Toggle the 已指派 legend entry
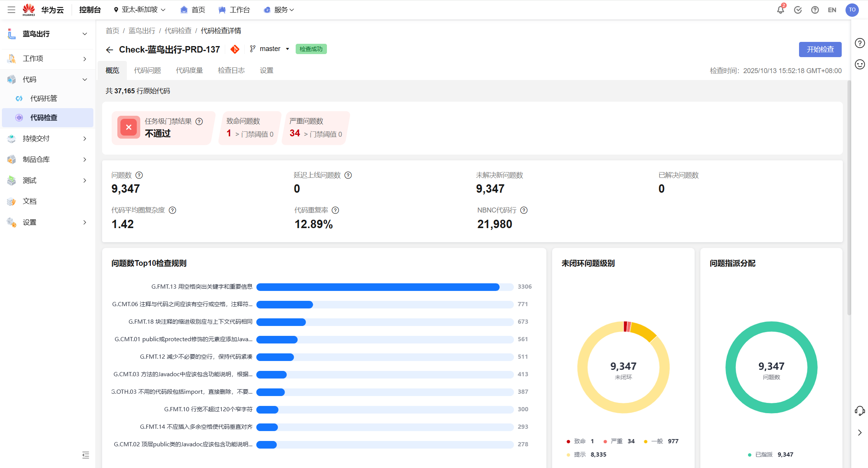868x468 pixels. click(x=763, y=455)
